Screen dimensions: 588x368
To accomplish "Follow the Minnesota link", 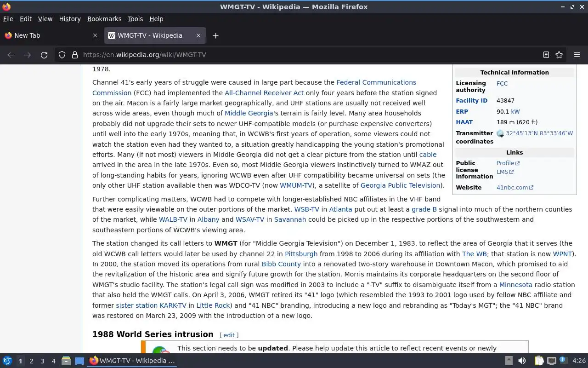I will pos(516,285).
